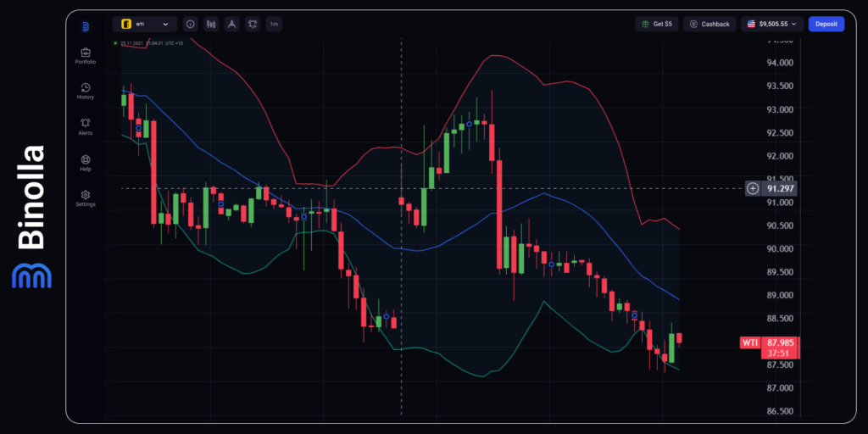Click the yellow WTI oil barrel icon
The height and width of the screenshot is (434, 868).
tap(126, 25)
